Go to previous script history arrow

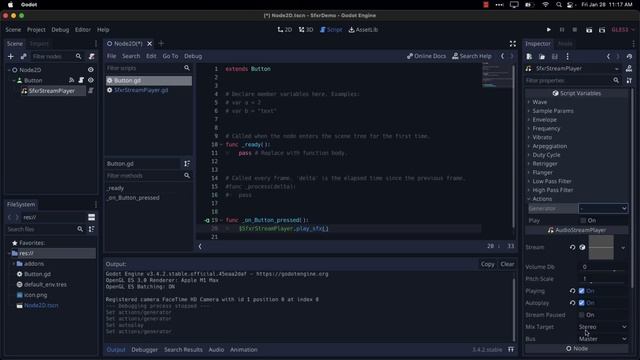coord(502,56)
